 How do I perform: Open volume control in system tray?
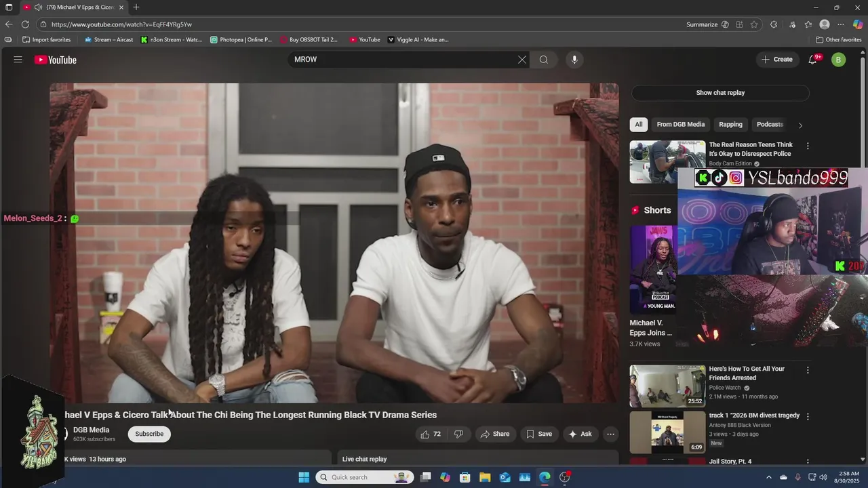(823, 477)
